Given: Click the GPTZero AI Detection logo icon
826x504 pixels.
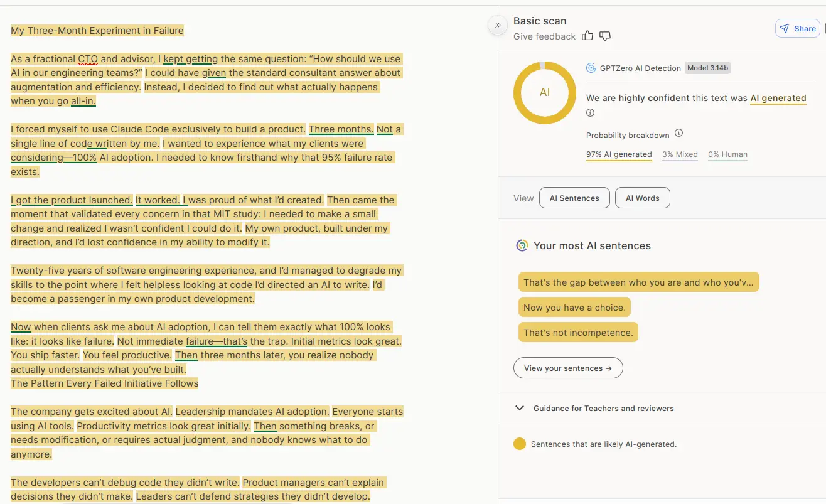Looking at the screenshot, I should [x=591, y=68].
